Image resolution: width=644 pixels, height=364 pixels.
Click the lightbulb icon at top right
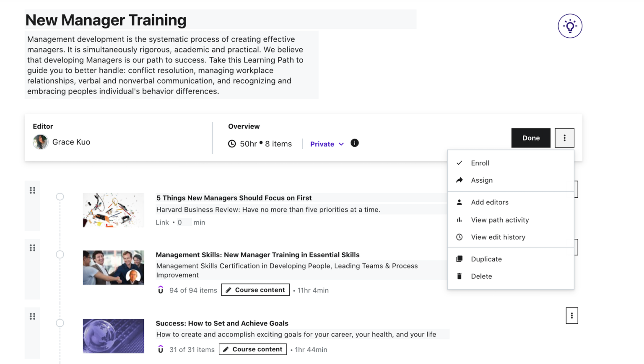570,26
